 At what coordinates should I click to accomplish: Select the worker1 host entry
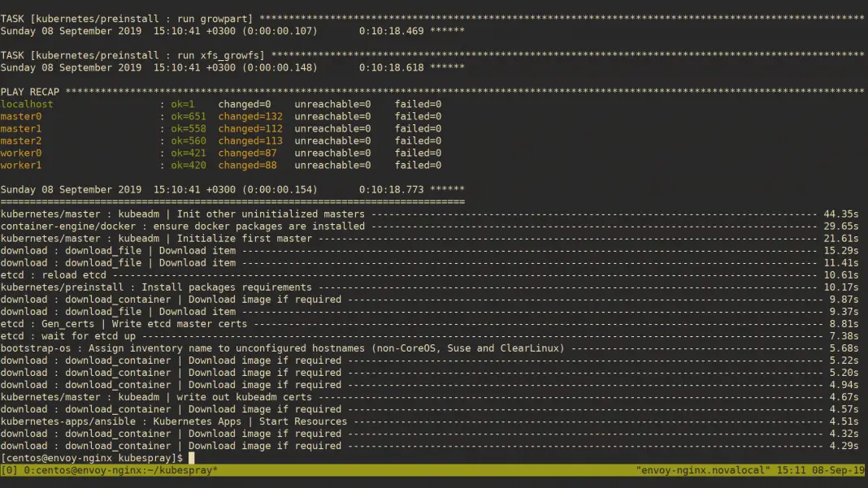[21, 165]
